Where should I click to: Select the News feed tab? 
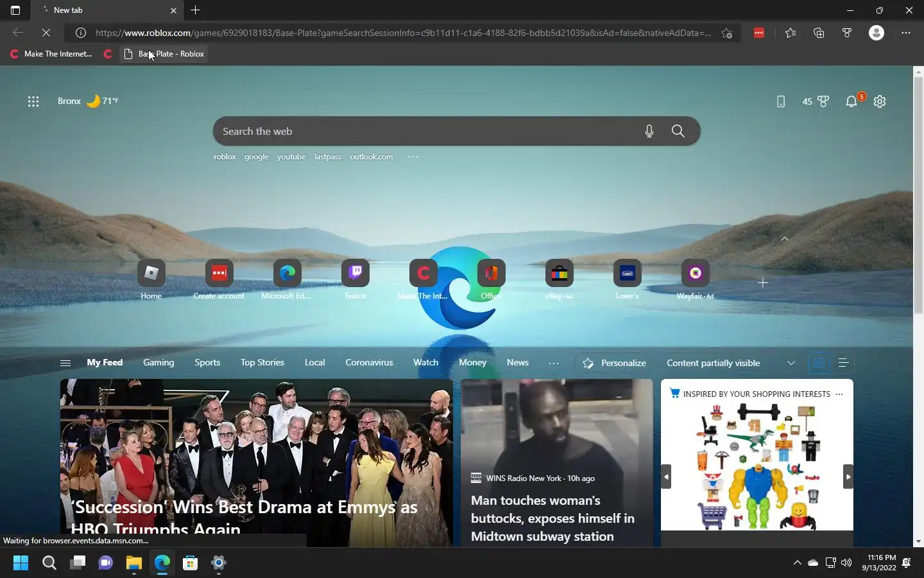[518, 362]
